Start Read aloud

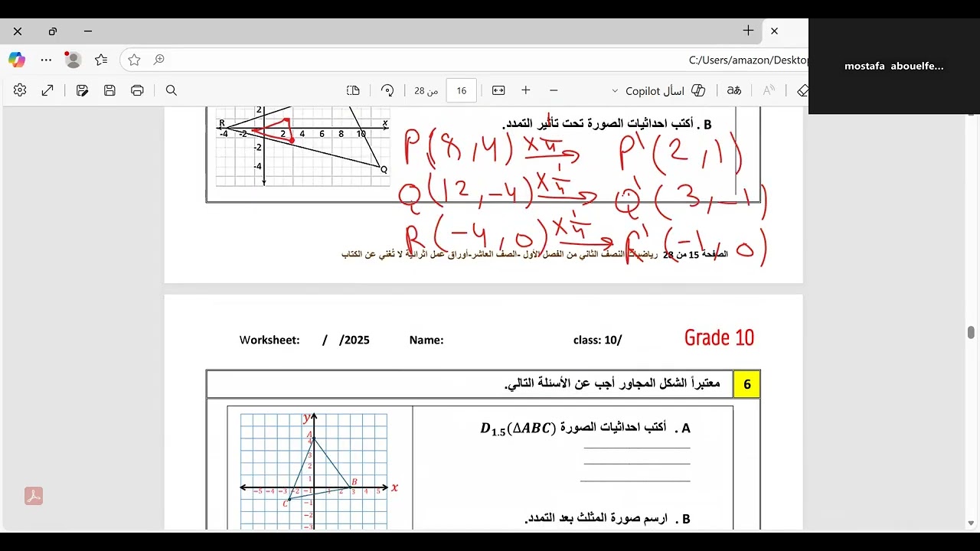pyautogui.click(x=769, y=90)
